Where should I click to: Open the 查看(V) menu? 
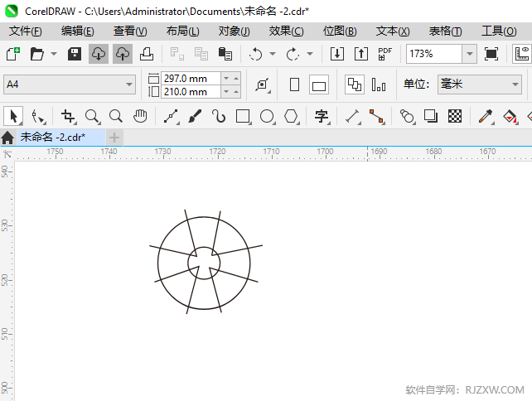[130, 31]
